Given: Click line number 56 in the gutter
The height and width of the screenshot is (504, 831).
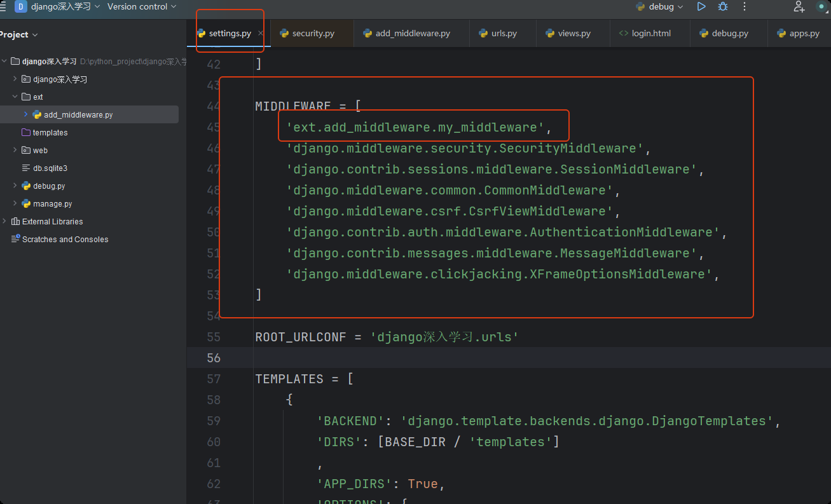Looking at the screenshot, I should [214, 358].
